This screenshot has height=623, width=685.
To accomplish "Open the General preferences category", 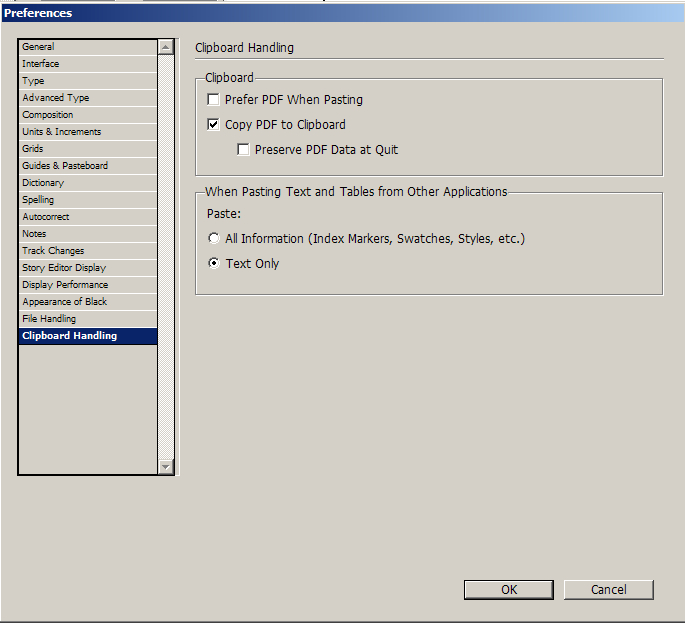I will tap(88, 47).
